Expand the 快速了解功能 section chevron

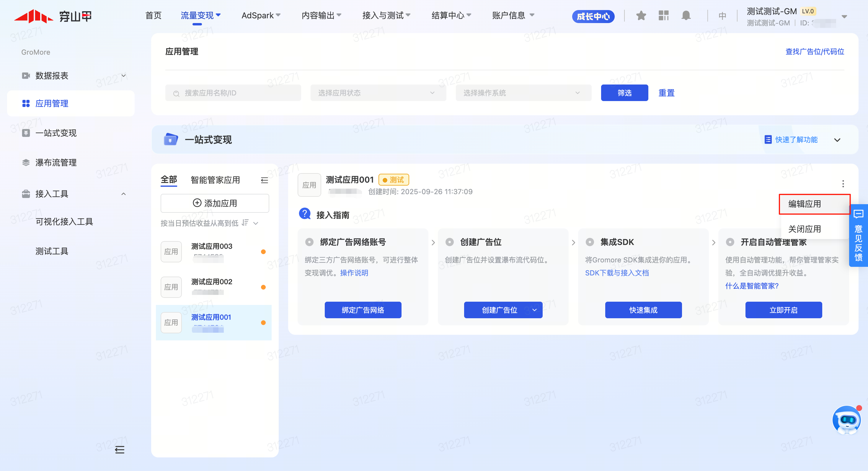[837, 140]
